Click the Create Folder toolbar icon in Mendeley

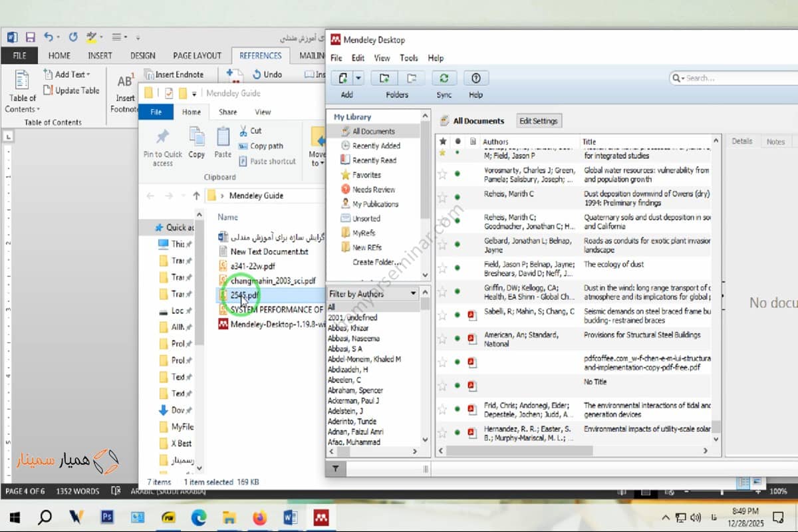384,78
